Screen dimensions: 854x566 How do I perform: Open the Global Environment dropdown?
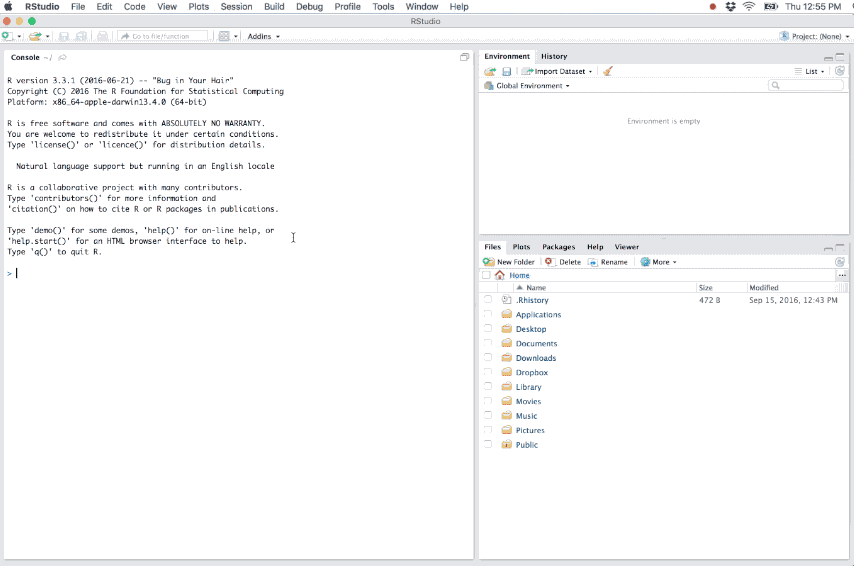(x=527, y=86)
